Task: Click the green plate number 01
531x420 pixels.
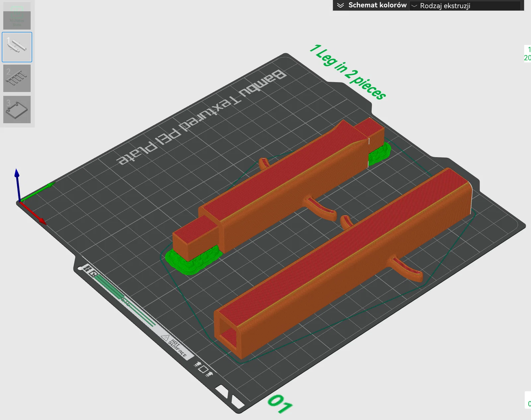Action: (x=280, y=403)
